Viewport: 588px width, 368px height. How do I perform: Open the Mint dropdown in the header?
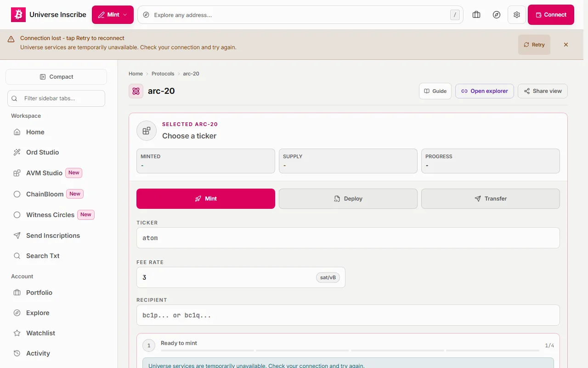point(113,15)
